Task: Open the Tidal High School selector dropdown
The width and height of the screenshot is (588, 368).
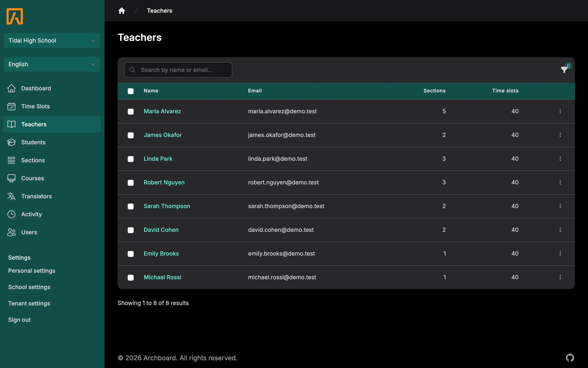Action: click(x=52, y=40)
